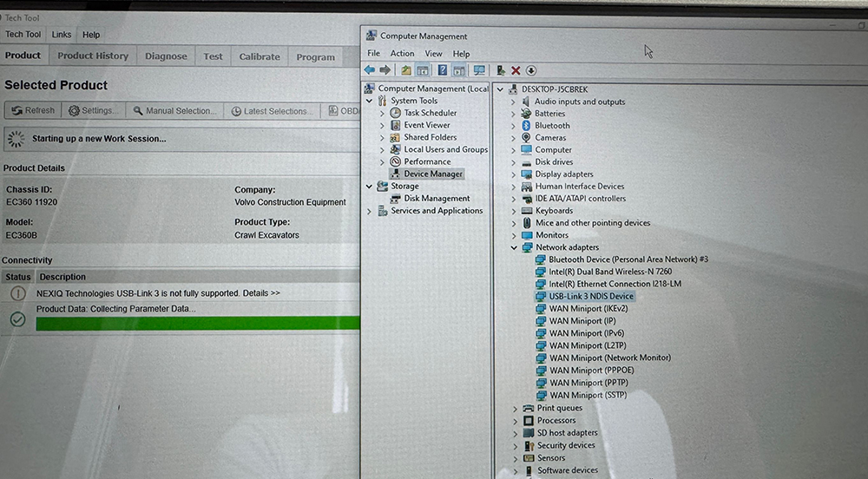The width and height of the screenshot is (868, 479).
Task: Click the Disk Management drive icon
Action: pyautogui.click(x=395, y=199)
